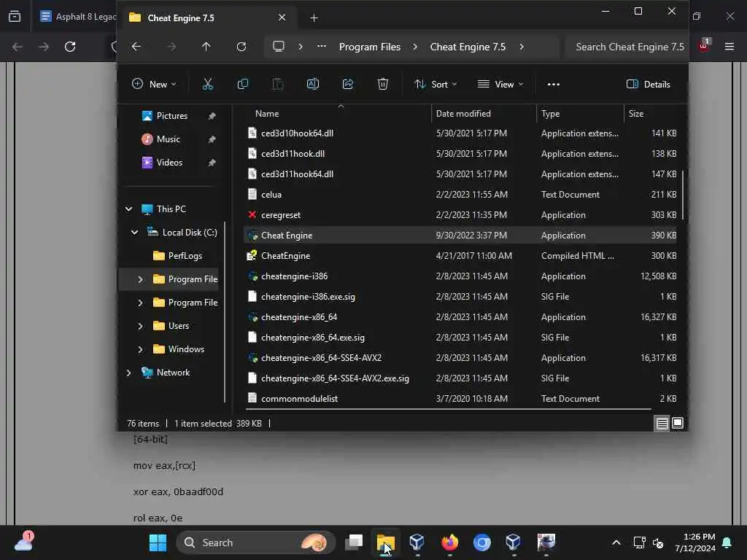Switch to large thumbnails layout icon in status bar
The image size is (747, 560).
pos(678,423)
